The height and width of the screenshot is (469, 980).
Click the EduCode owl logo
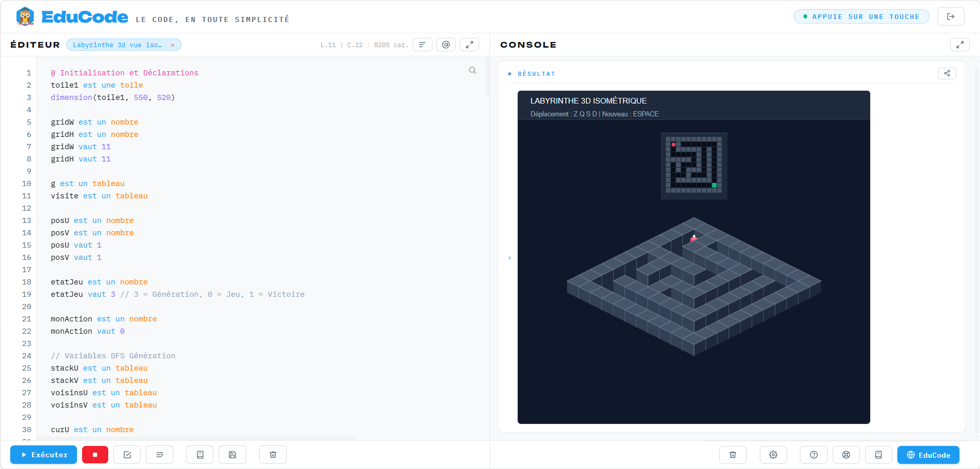(25, 16)
